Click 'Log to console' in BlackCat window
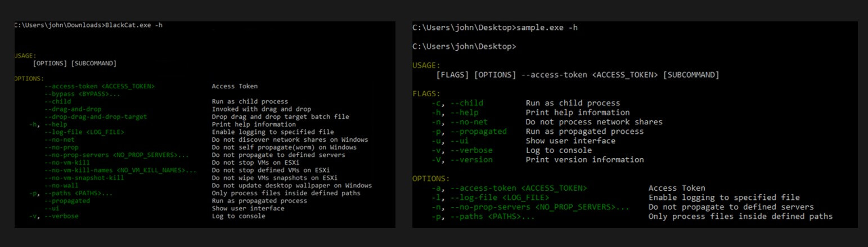Image resolution: width=868 pixels, height=247 pixels. tap(239, 215)
